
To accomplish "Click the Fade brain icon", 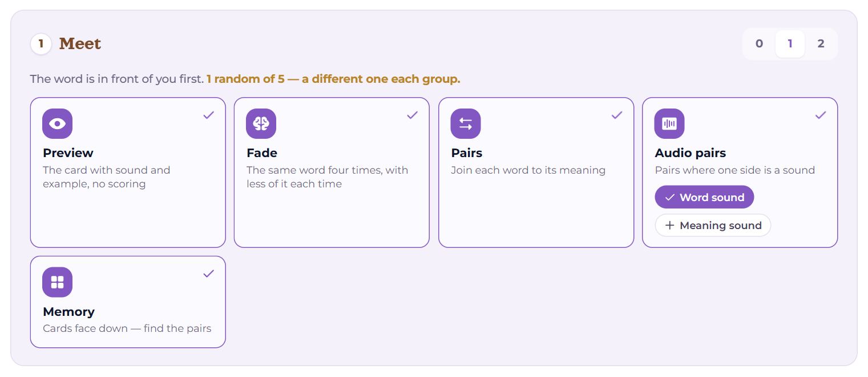I will [261, 123].
